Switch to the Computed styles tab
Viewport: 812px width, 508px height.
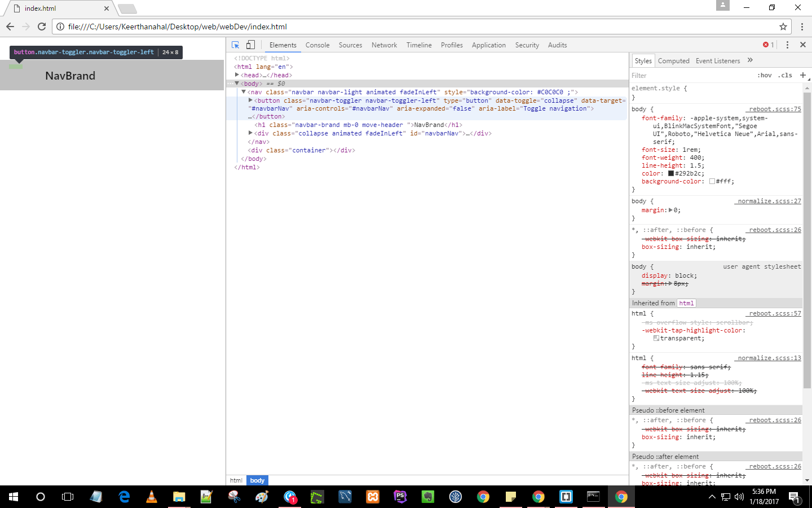(674, 60)
